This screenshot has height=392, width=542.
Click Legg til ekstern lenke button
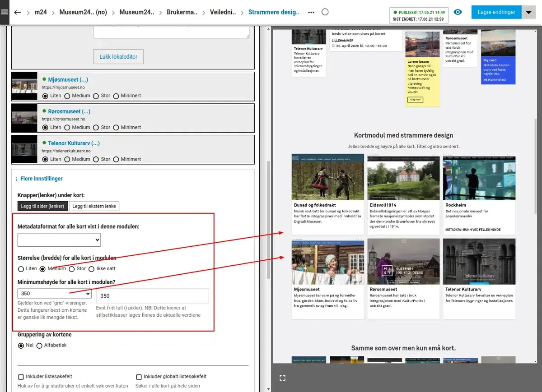(x=94, y=206)
